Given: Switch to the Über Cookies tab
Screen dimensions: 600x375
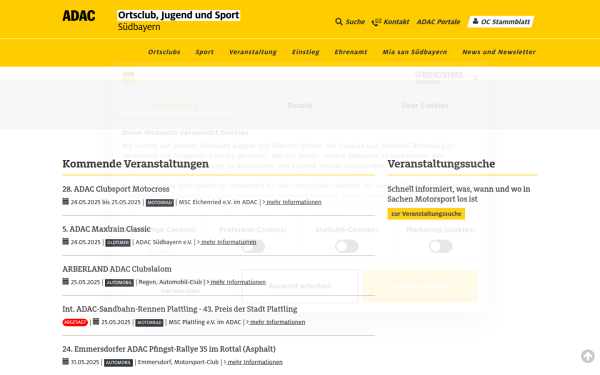Looking at the screenshot, I should (x=425, y=106).
